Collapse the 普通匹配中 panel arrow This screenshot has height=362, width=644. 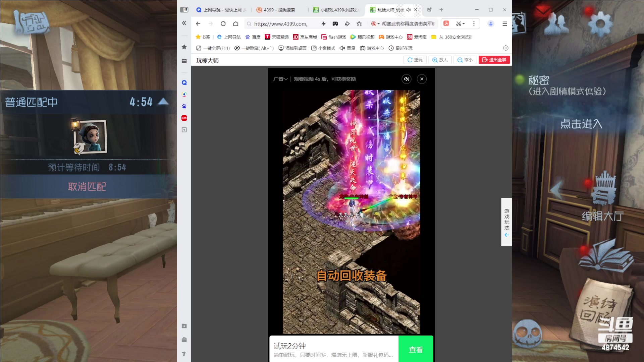coord(163,102)
